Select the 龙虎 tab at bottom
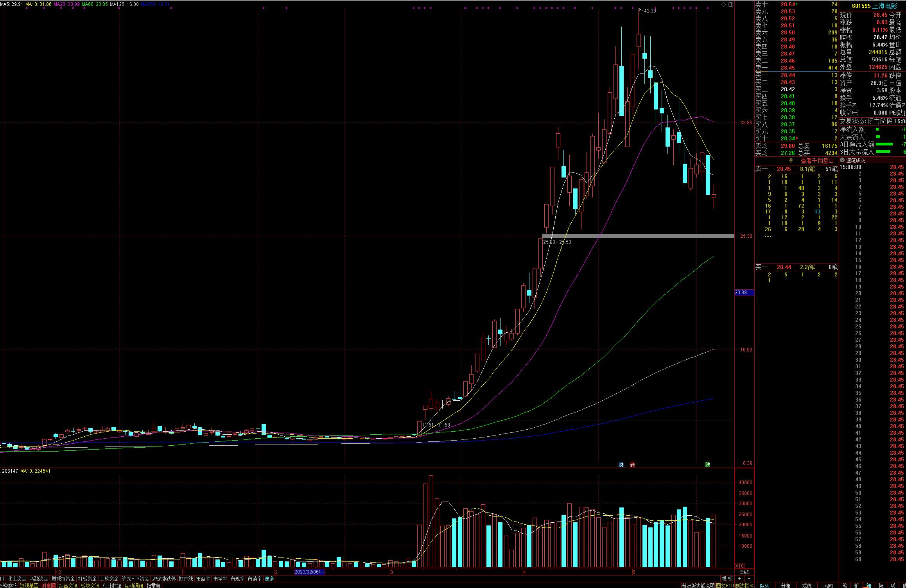The width and height of the screenshot is (906, 588). point(807,585)
